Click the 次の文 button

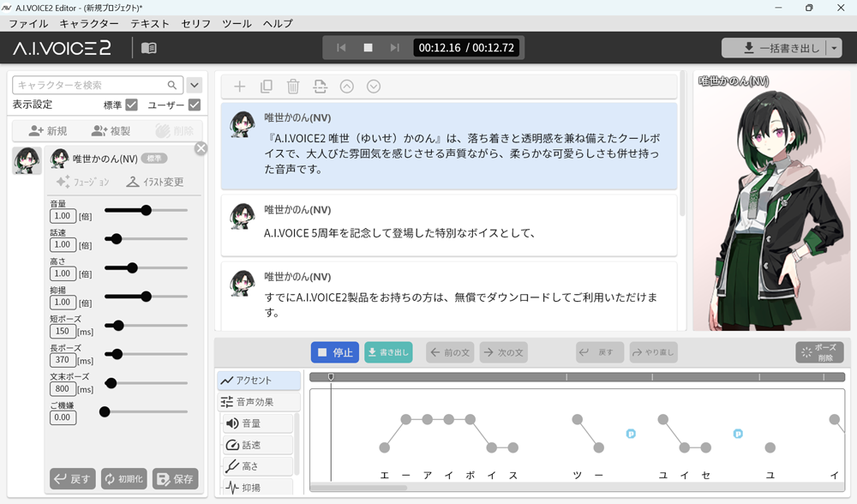503,352
